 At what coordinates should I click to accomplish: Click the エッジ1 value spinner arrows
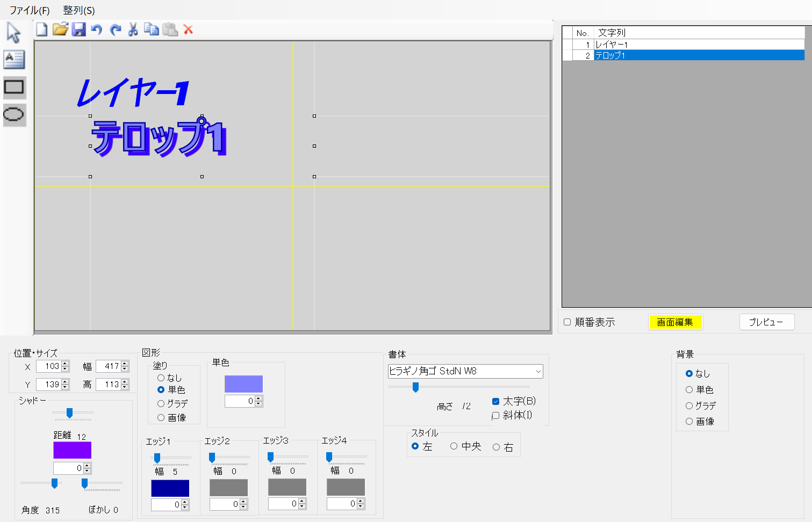[185, 505]
